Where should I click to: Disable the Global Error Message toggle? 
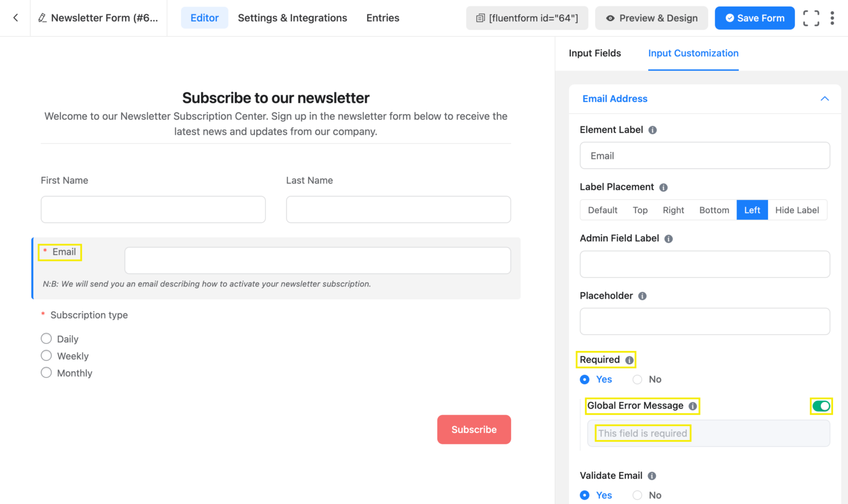click(821, 406)
